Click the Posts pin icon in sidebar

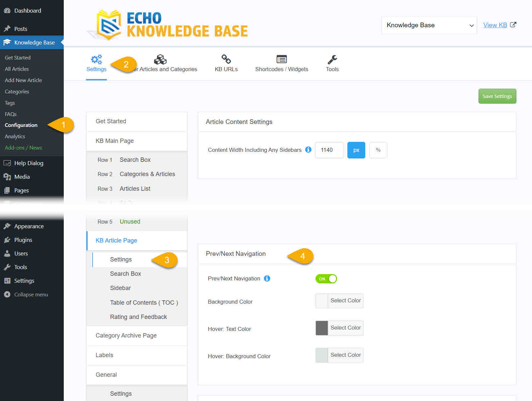(7, 29)
